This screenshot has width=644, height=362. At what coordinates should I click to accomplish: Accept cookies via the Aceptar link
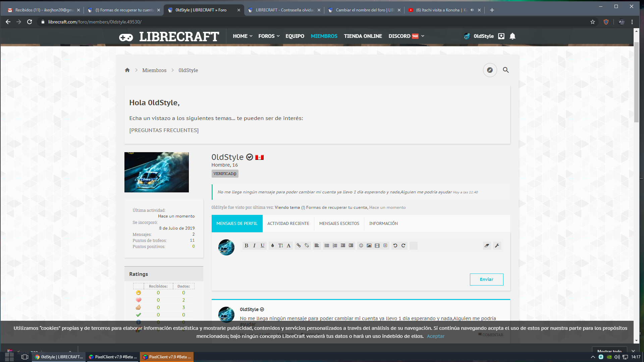point(435,336)
